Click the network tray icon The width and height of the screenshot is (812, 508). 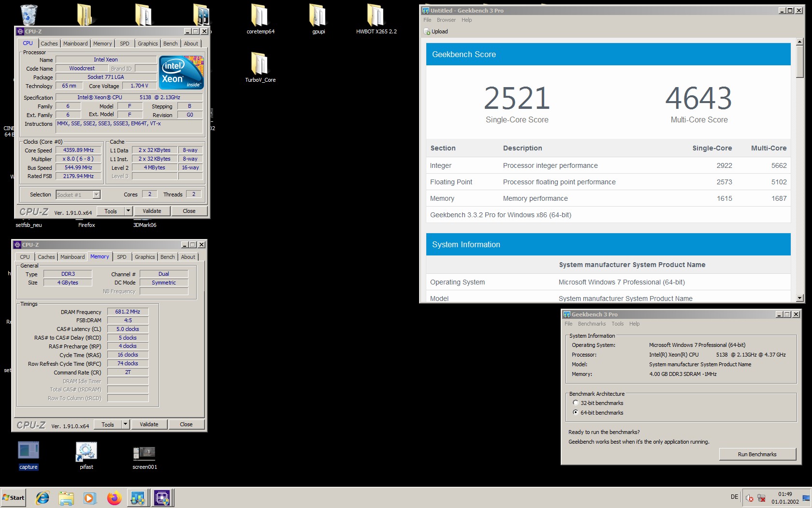pyautogui.click(x=761, y=498)
